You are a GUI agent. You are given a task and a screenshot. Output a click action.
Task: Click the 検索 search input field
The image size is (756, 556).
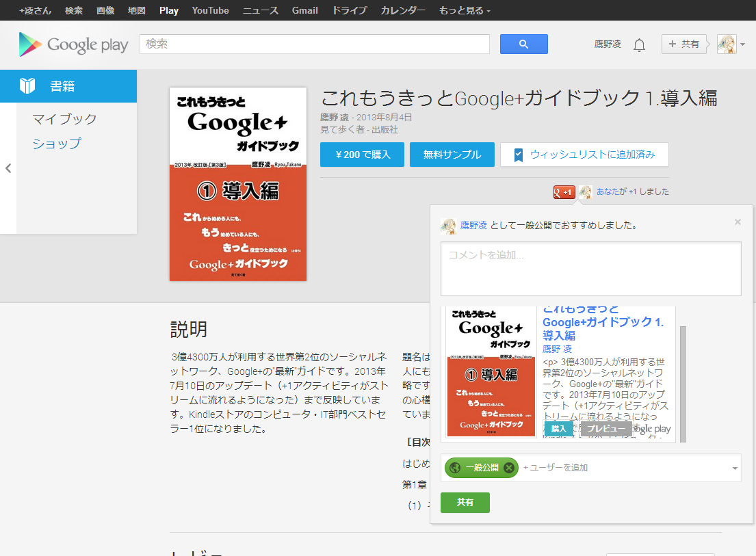(314, 44)
